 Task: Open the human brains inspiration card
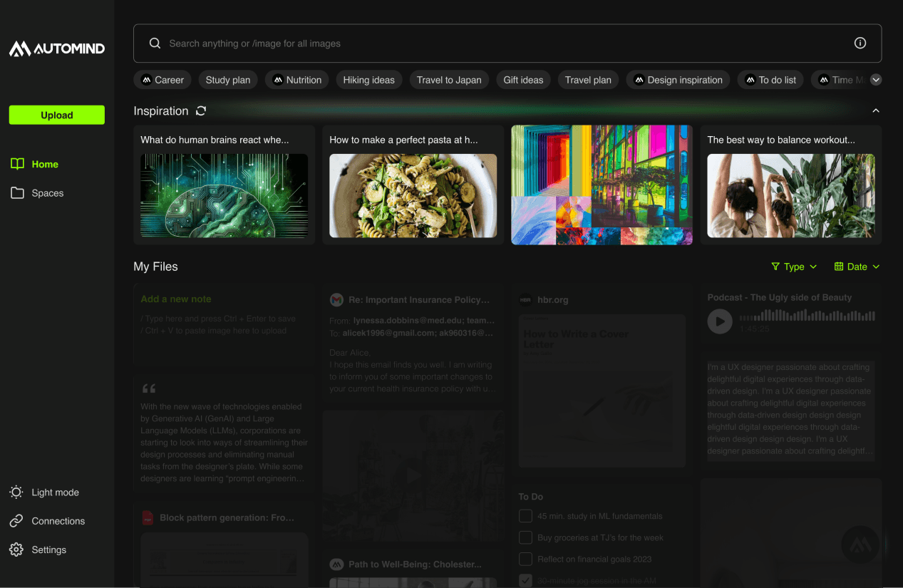tap(225, 185)
